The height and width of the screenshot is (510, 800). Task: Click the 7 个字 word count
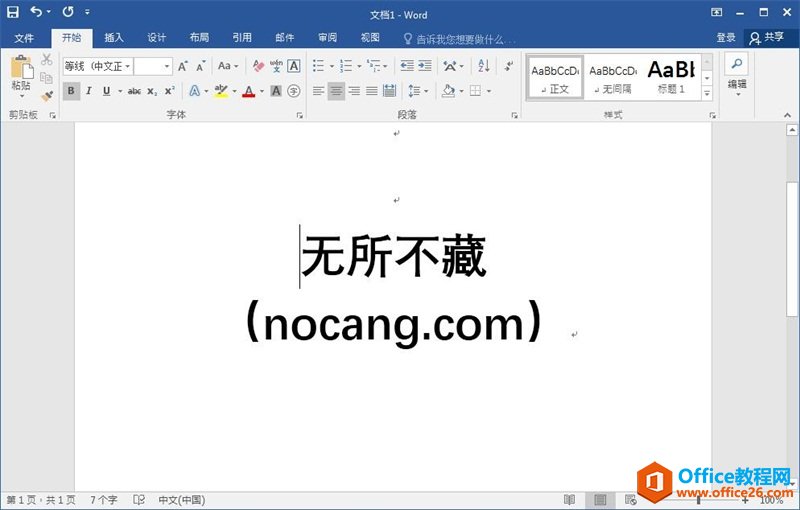[104, 500]
